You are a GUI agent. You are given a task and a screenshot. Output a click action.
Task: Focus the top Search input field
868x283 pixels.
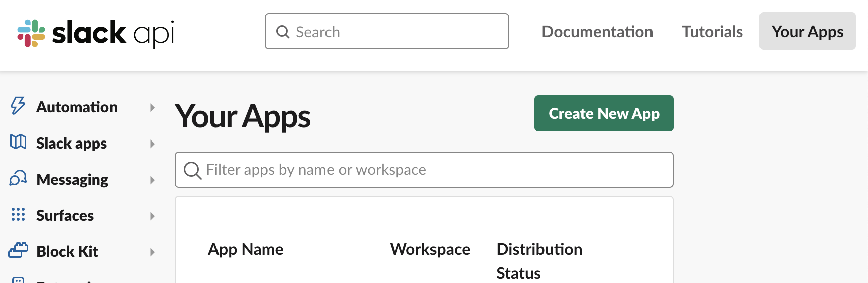point(387,31)
